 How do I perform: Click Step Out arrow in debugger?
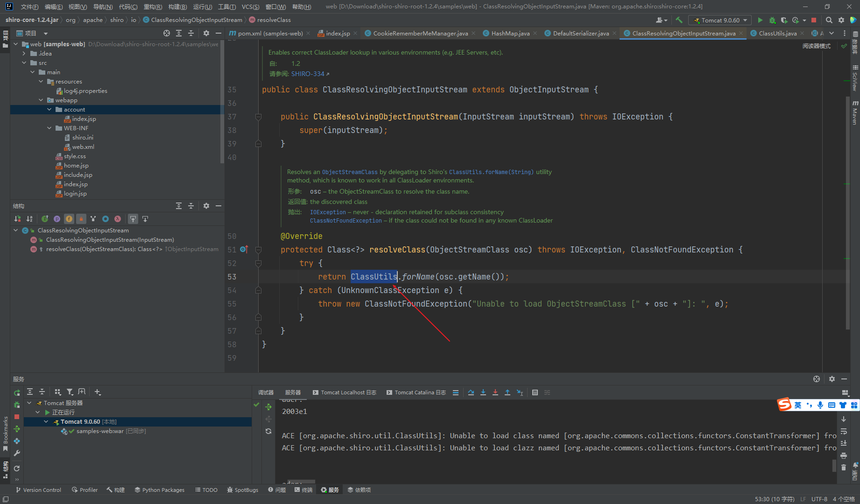pos(508,392)
